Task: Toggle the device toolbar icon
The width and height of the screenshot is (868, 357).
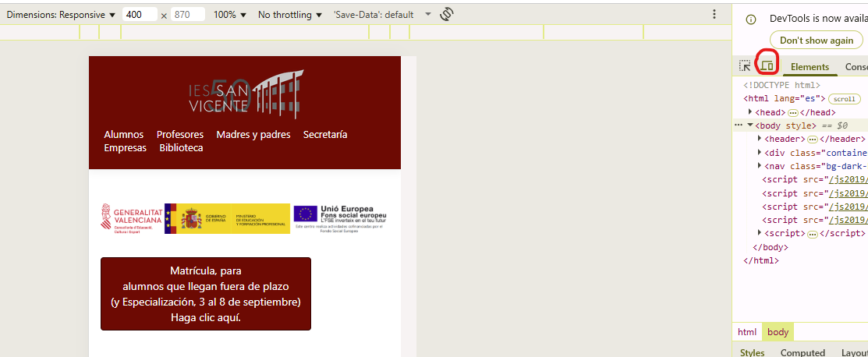Action: (767, 66)
